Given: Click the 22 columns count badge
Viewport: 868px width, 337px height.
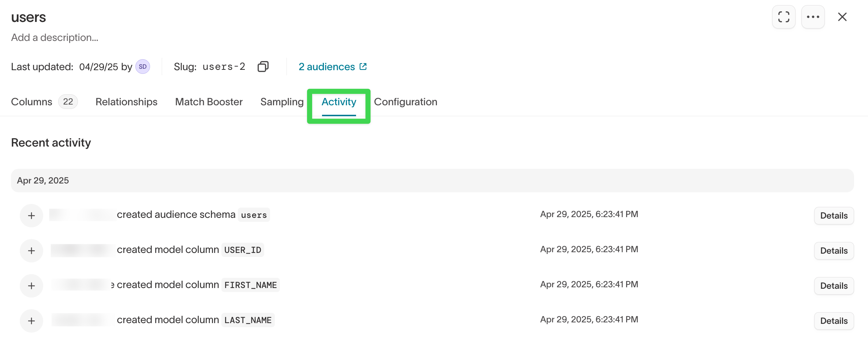Looking at the screenshot, I should [68, 102].
